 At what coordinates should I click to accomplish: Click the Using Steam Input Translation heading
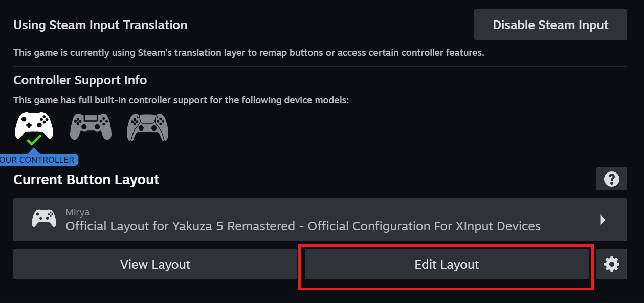tap(100, 25)
